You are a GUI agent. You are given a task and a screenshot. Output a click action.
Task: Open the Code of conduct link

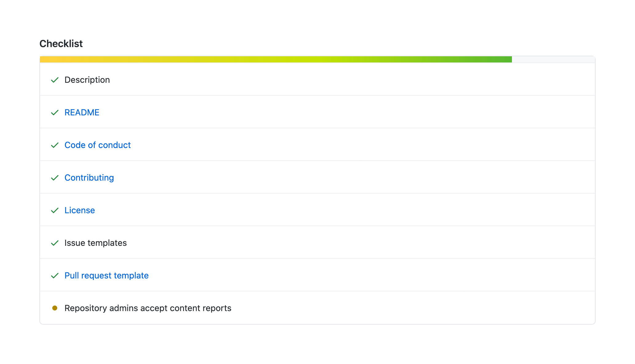point(98,145)
